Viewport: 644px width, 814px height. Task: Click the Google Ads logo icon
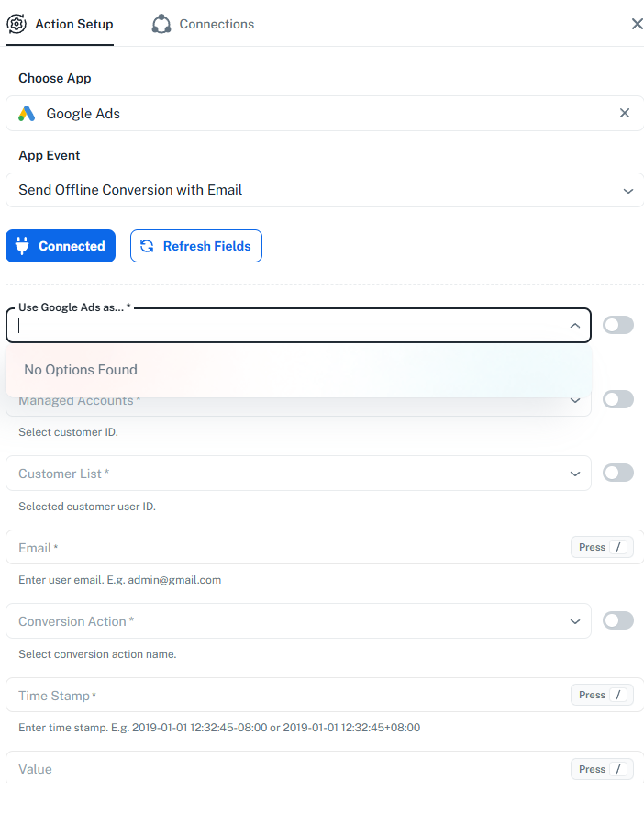point(27,114)
